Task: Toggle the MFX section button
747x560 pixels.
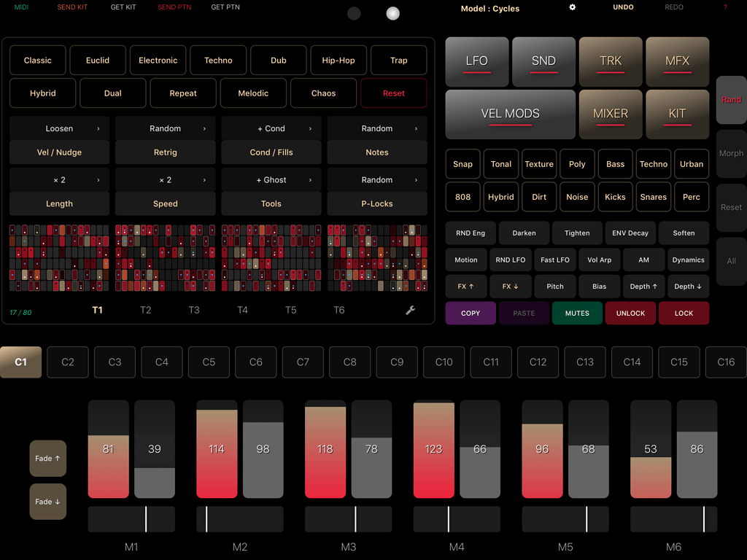Action: (x=678, y=61)
